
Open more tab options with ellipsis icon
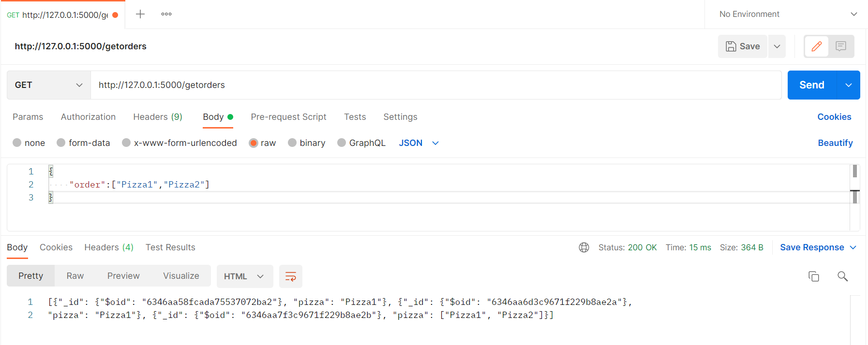click(x=166, y=14)
